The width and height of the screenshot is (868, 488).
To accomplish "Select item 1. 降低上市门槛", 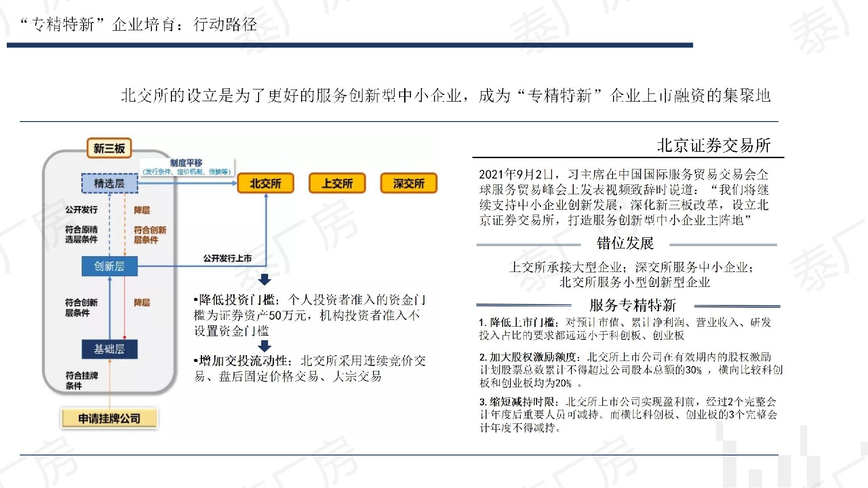I will pos(625,329).
